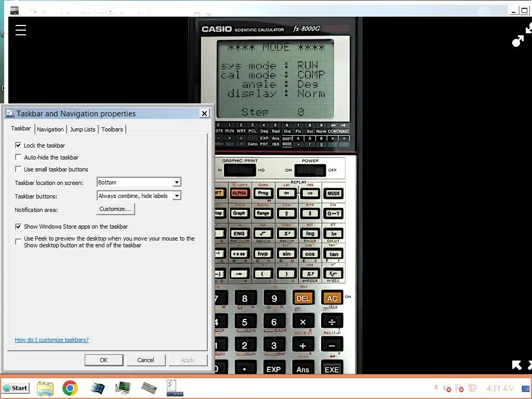Viewport: 532px width, 399px height.
Task: Click the 4:31 AM taskbar clock
Action: coord(500,388)
